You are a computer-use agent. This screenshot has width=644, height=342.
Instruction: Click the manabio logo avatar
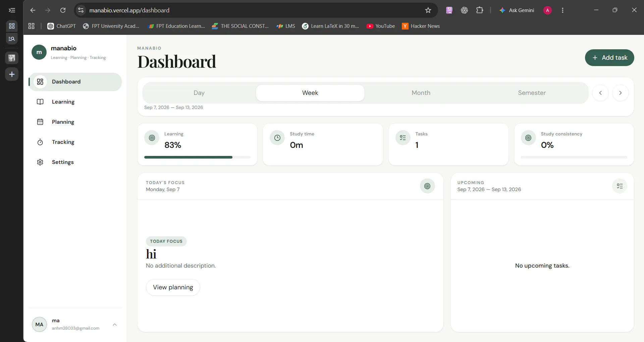(39, 52)
